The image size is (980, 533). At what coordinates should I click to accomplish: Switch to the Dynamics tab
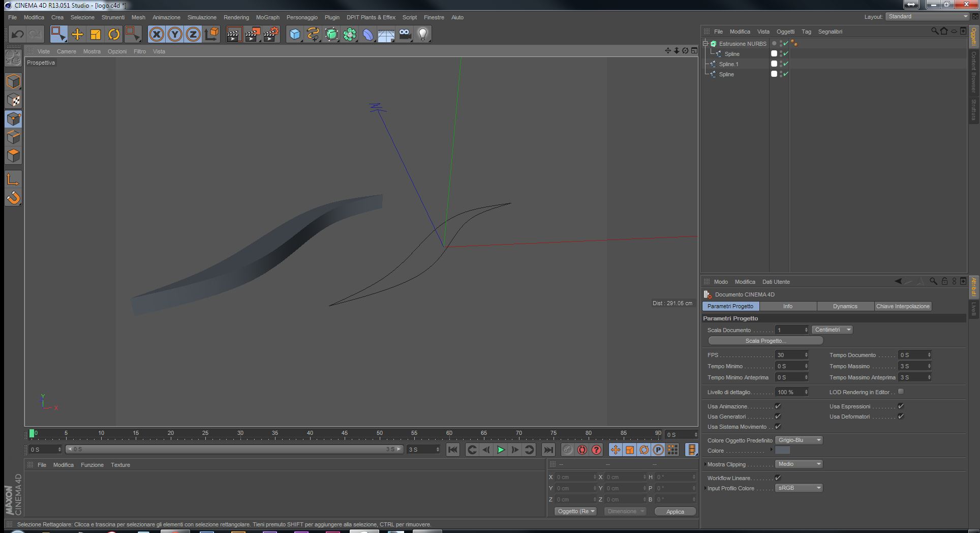pyautogui.click(x=845, y=306)
